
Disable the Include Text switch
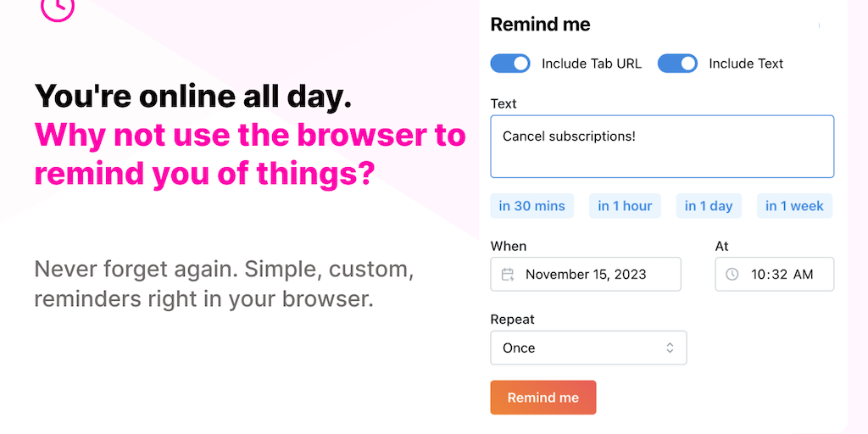(677, 64)
